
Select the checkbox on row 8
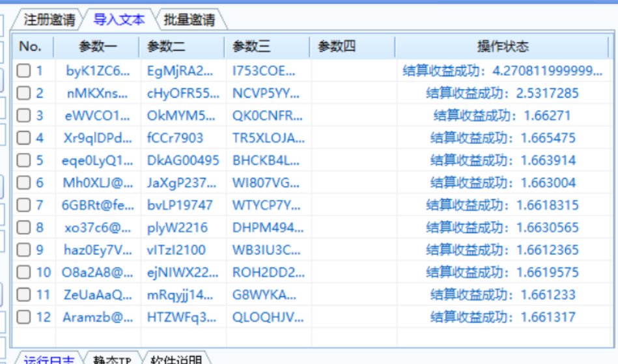click(x=23, y=227)
